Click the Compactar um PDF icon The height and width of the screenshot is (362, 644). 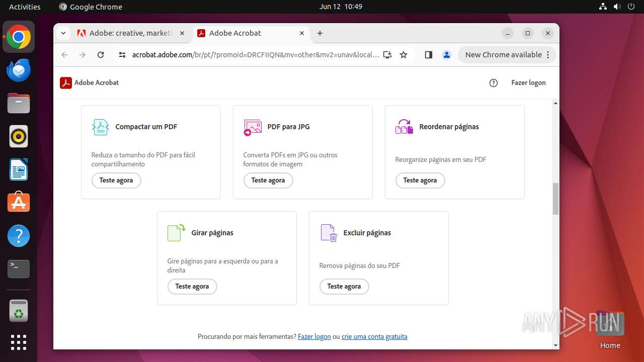click(x=101, y=127)
